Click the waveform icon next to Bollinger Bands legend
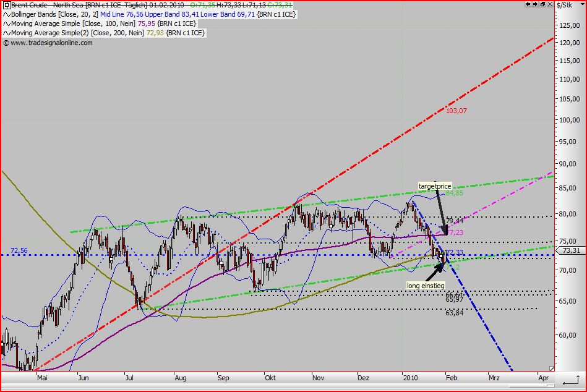 [7, 14]
